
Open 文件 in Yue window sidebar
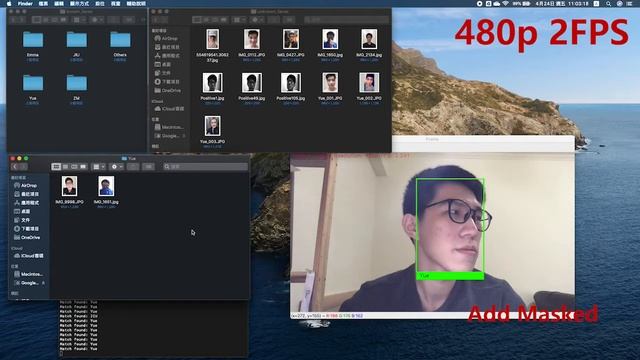click(22, 220)
